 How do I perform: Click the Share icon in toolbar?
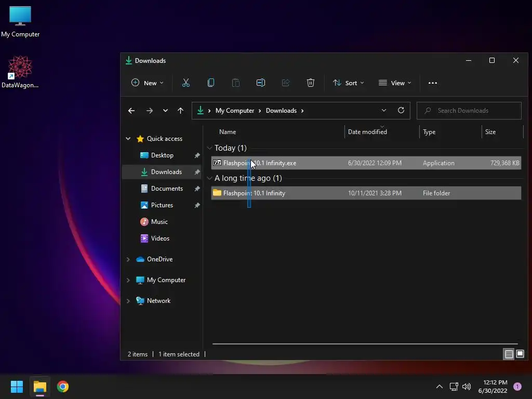click(286, 83)
